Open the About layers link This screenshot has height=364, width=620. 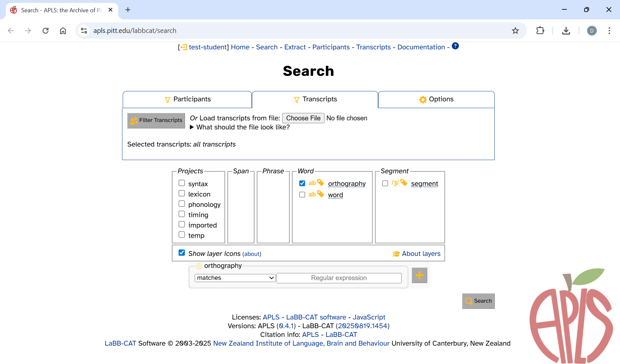point(421,254)
